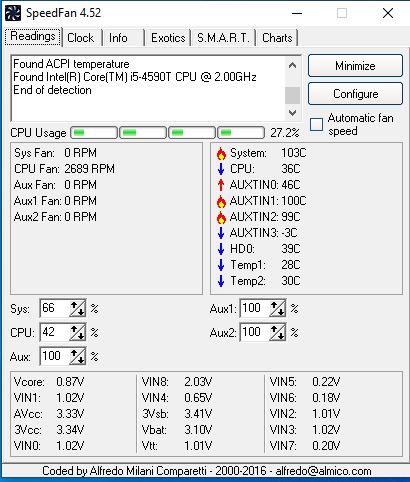Click the log scrollbar thumb
This screenshot has height=482, width=410.
[292, 95]
